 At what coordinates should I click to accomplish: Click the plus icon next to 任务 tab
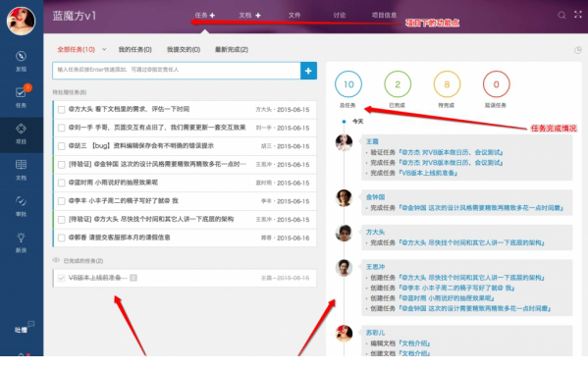pos(212,16)
